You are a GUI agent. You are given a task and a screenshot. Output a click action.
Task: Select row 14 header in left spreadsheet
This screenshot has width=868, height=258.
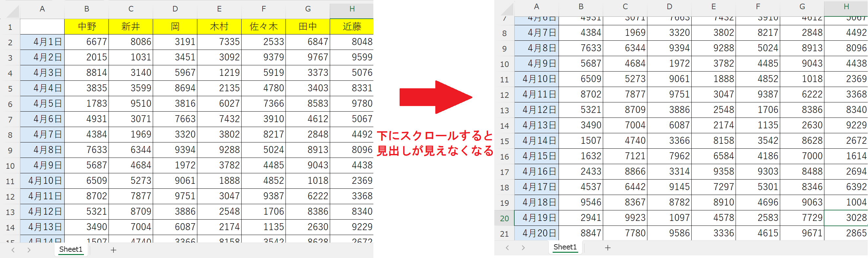[x=10, y=228]
